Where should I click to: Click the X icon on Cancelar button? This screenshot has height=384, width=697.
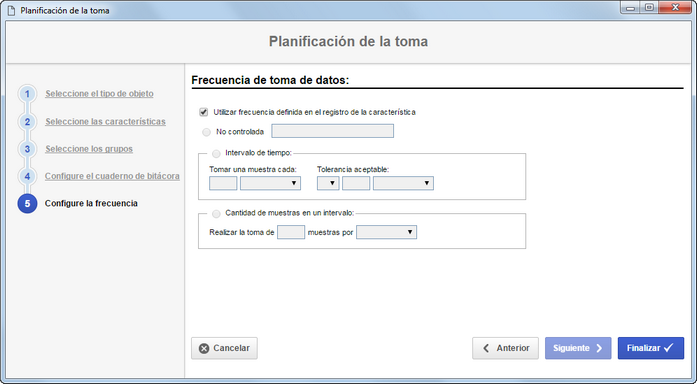[x=204, y=348]
